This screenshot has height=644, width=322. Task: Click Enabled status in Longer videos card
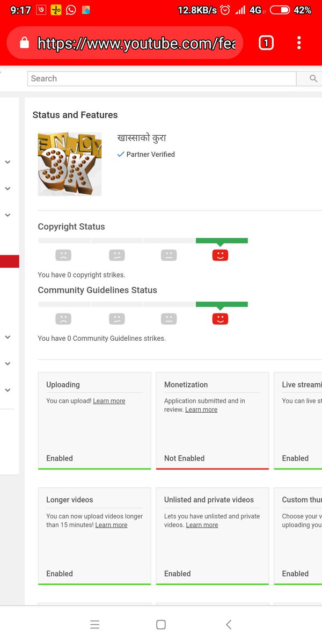click(x=60, y=574)
